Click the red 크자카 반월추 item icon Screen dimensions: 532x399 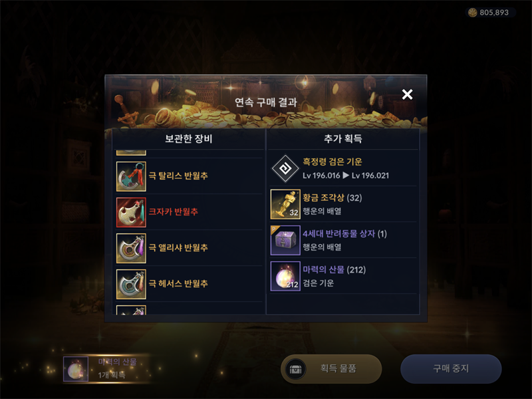pyautogui.click(x=131, y=212)
